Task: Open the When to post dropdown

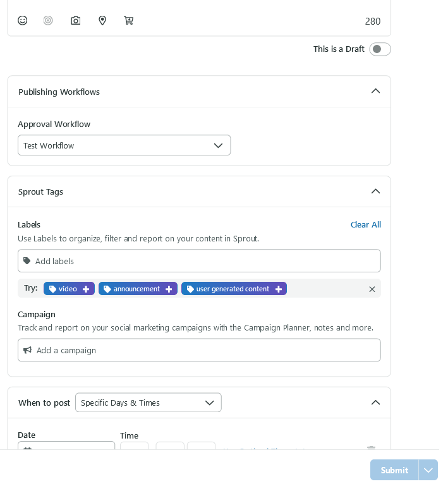Action: 148,403
